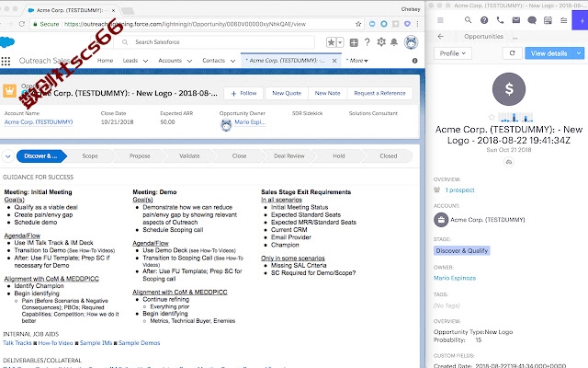Click the New Quote button
Screen dimensions: 588x368
click(287, 93)
